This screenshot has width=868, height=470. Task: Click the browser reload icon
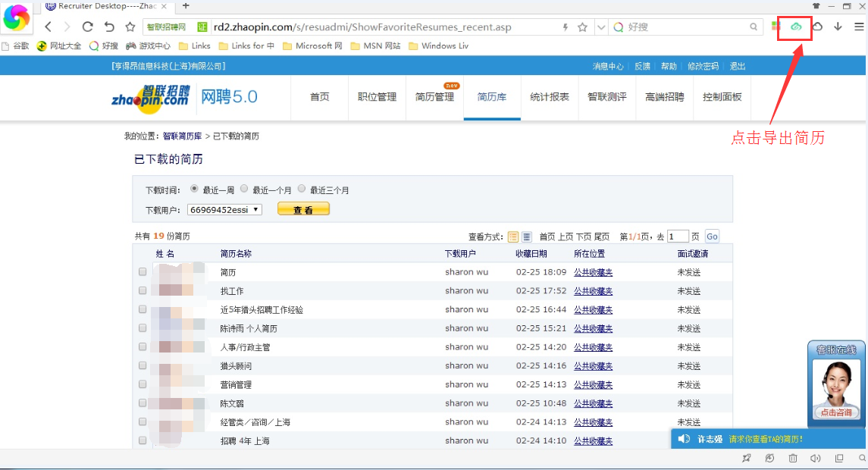(87, 27)
